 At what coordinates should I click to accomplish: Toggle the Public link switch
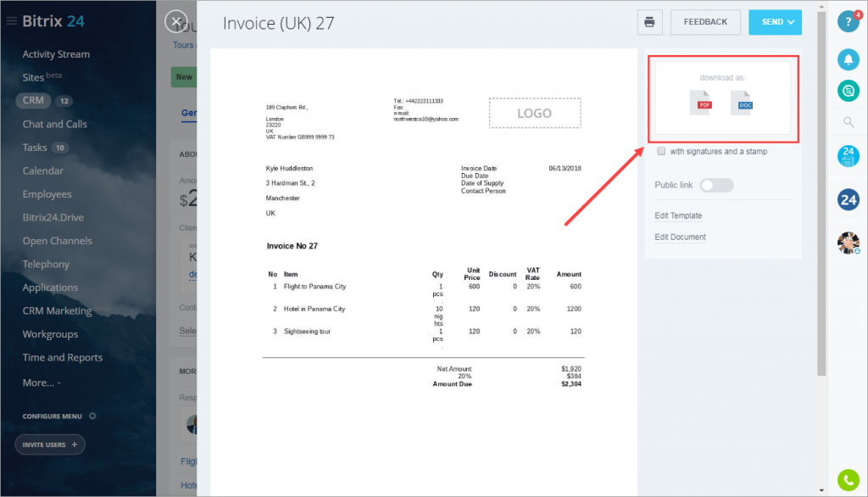716,185
